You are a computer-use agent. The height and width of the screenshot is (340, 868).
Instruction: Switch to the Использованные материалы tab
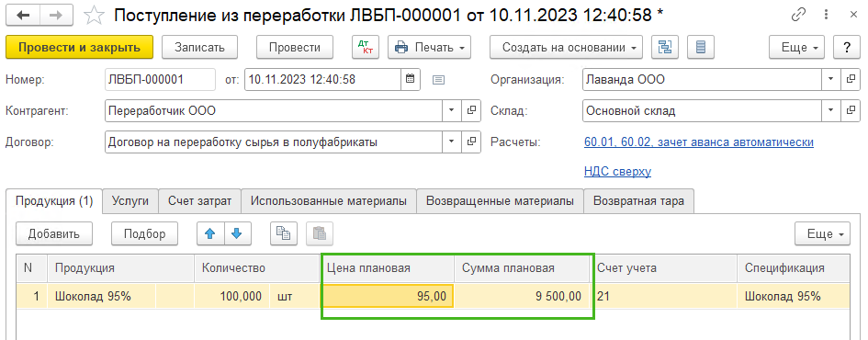(x=329, y=201)
